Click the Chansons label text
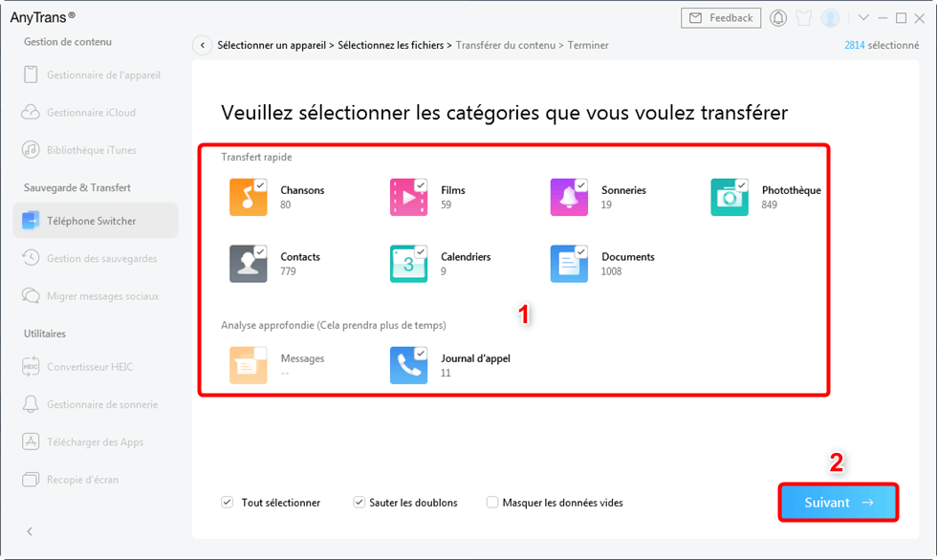Screen dimensions: 937x560 [x=302, y=190]
